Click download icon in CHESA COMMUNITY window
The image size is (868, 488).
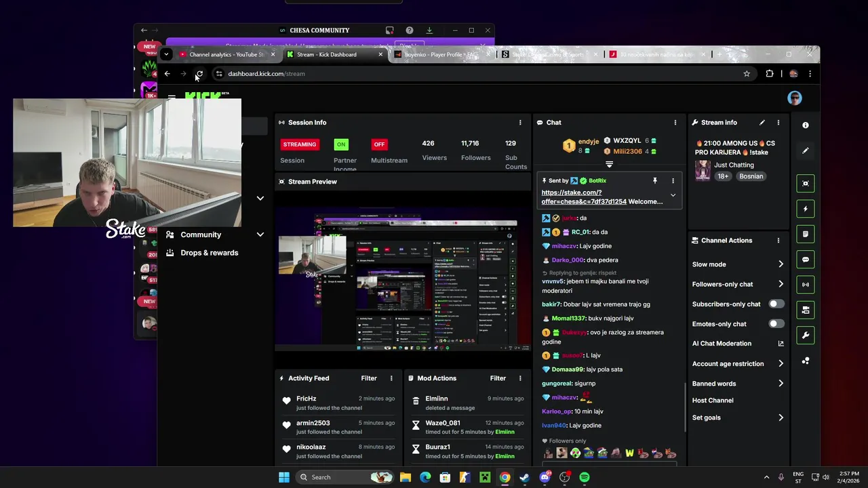(x=429, y=30)
